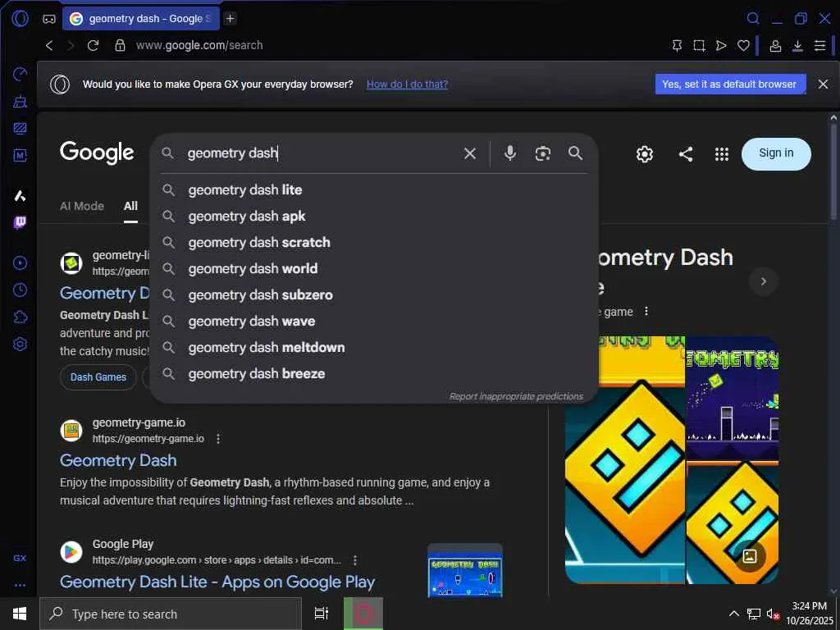Open the Aria AI icon in sidebar
Viewport: 840px width, 630px height.
(x=21, y=196)
